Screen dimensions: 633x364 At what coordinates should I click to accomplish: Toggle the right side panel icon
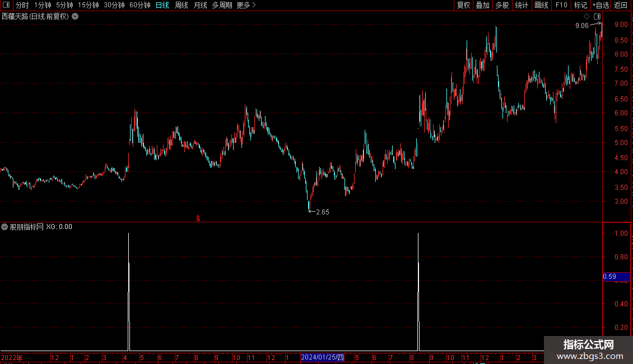point(597,17)
